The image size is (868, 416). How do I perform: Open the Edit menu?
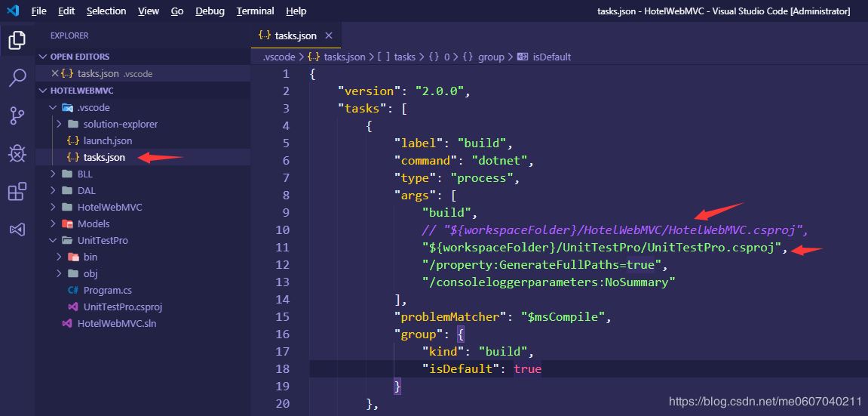pos(66,11)
